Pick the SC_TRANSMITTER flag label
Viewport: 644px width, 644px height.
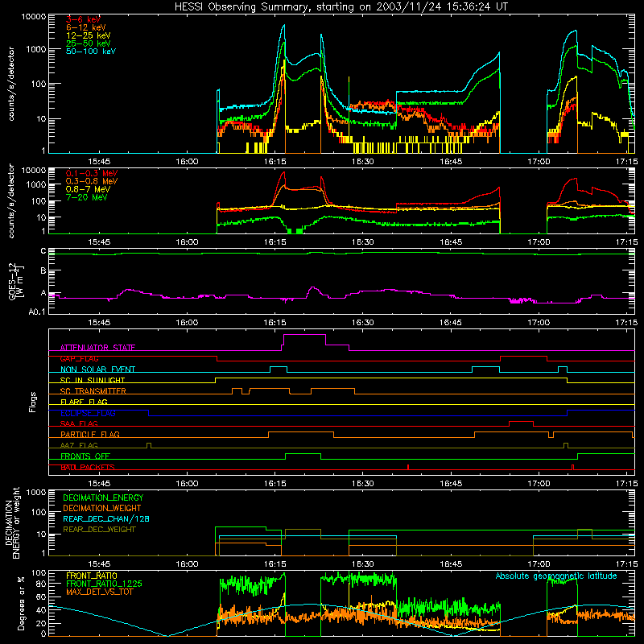pos(93,391)
